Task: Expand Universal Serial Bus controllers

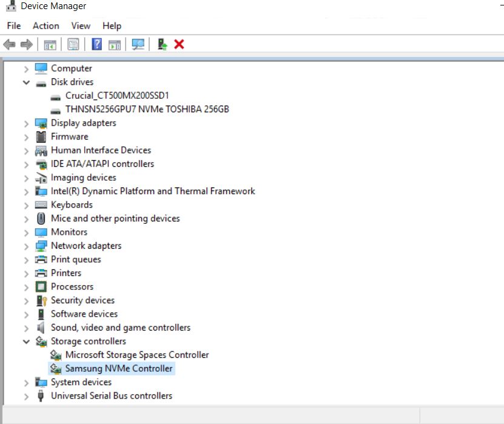Action: [26, 396]
